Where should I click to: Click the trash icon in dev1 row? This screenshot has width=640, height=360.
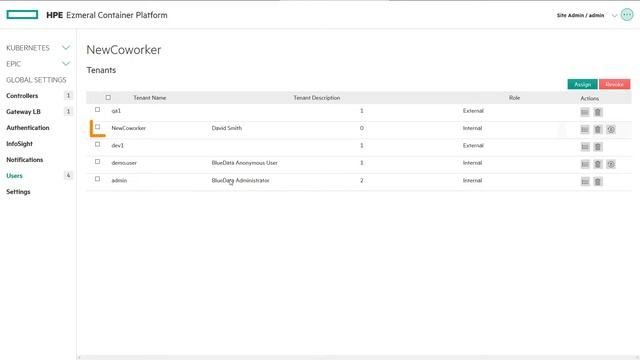(x=598, y=147)
